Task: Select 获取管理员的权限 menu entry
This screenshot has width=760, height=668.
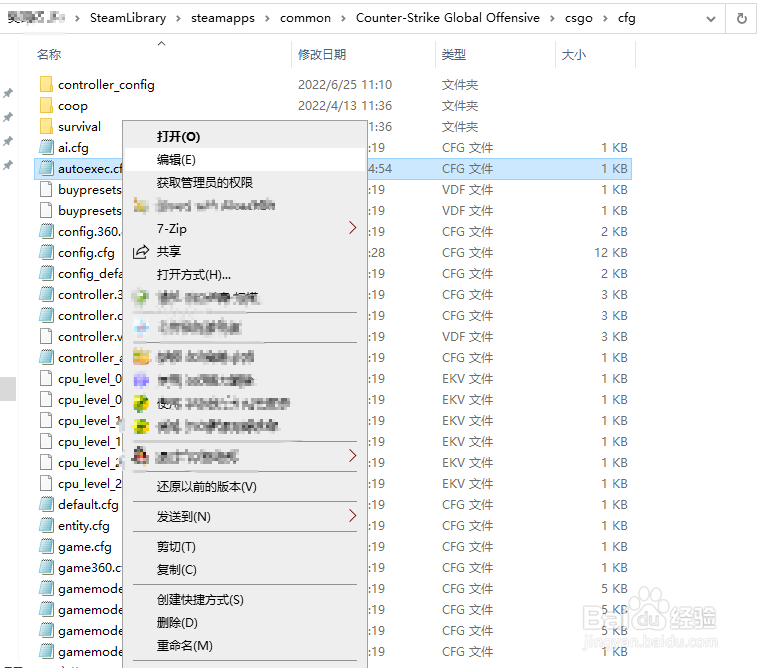Action: (x=245, y=183)
